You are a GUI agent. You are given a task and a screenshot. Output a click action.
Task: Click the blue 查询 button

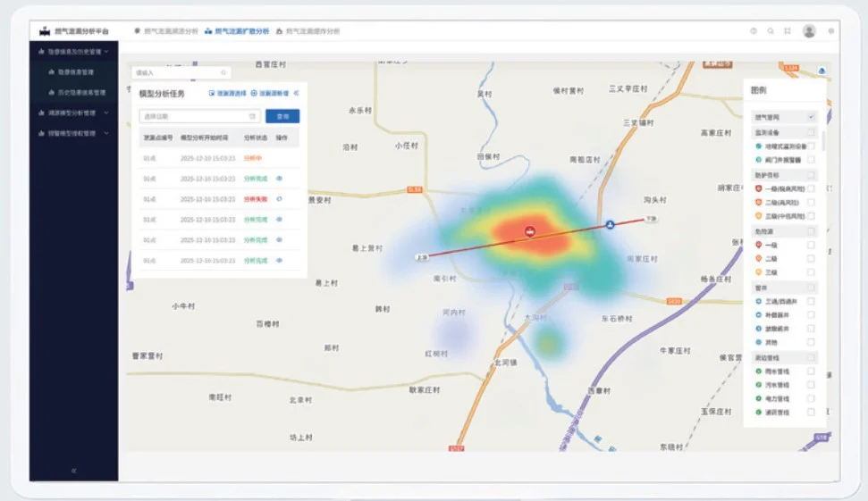282,116
